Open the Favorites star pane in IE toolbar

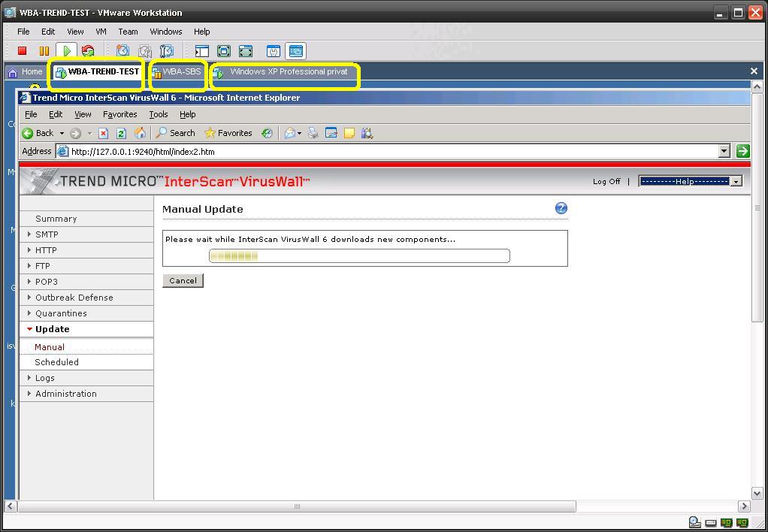228,133
